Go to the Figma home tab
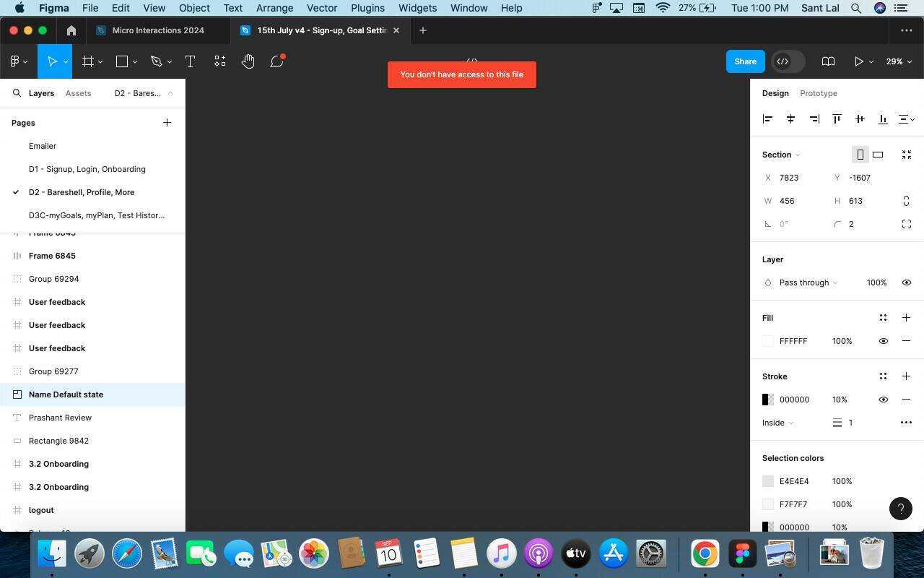This screenshot has width=924, height=578. [71, 30]
